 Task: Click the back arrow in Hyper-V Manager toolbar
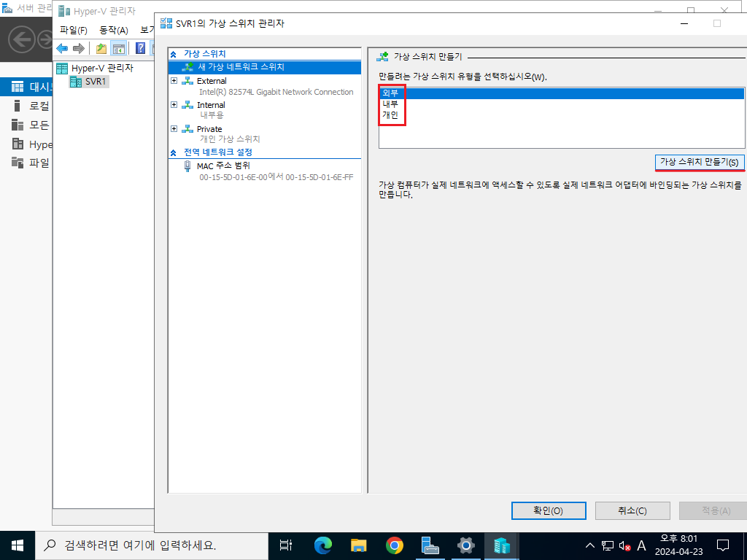coord(62,48)
